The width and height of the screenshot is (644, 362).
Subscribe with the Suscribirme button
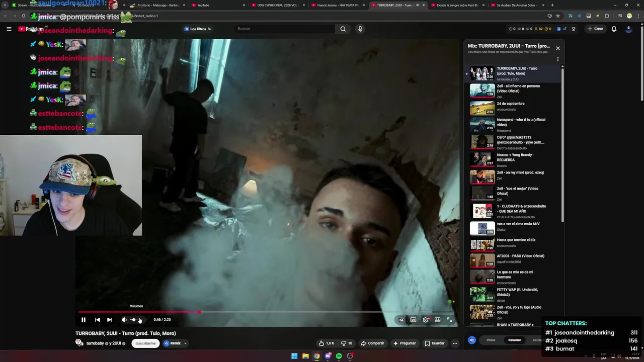[145, 343]
